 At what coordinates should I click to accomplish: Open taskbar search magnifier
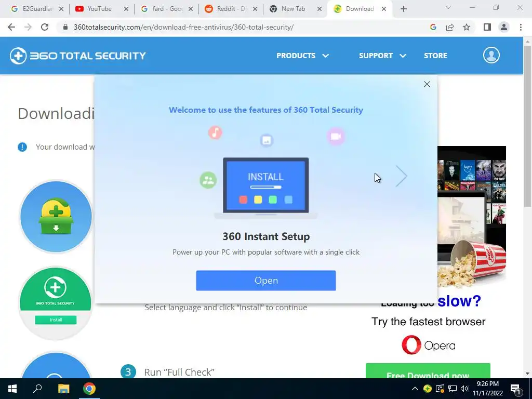(x=37, y=389)
